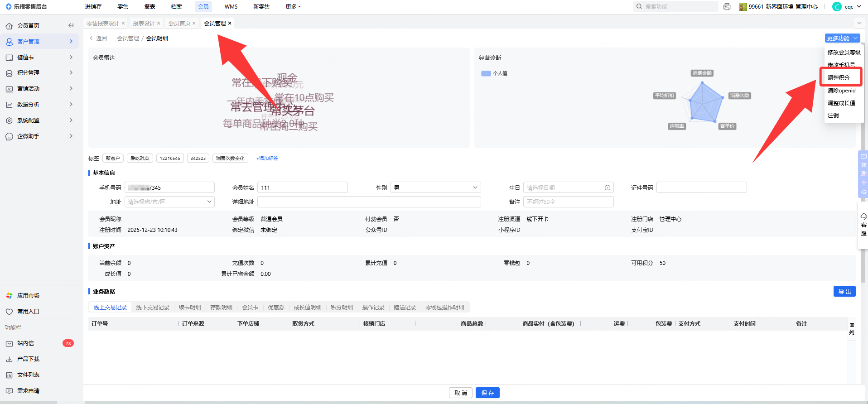
Task: Click the 保存 button
Action: pos(487,393)
